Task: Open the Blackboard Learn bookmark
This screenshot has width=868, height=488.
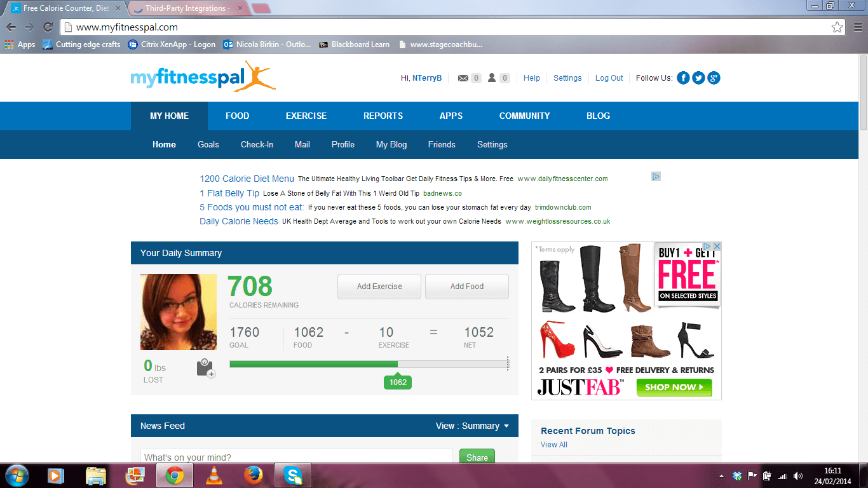Action: tap(354, 44)
